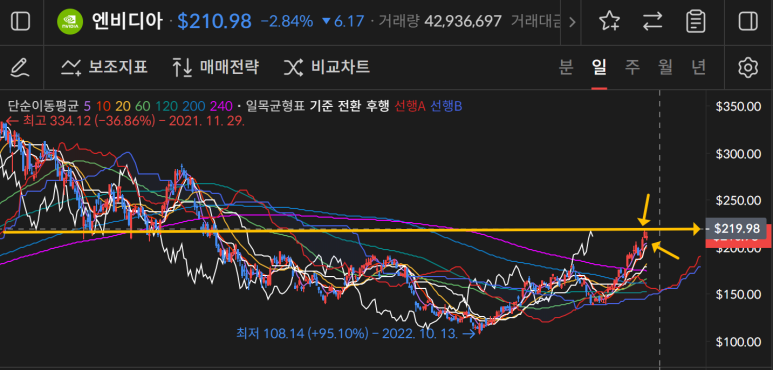Click the 엔비디아 stock name
Viewport: 773px width, 370px height.
[x=127, y=21]
